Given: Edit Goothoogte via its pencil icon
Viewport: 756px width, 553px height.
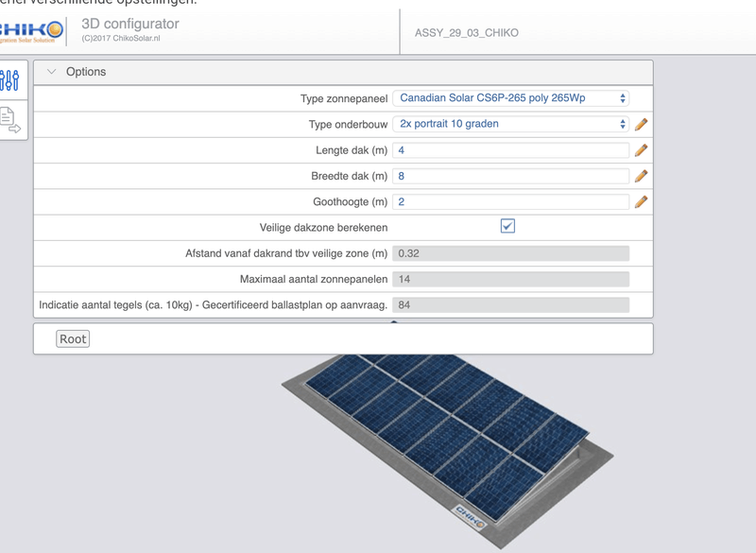Looking at the screenshot, I should [641, 201].
